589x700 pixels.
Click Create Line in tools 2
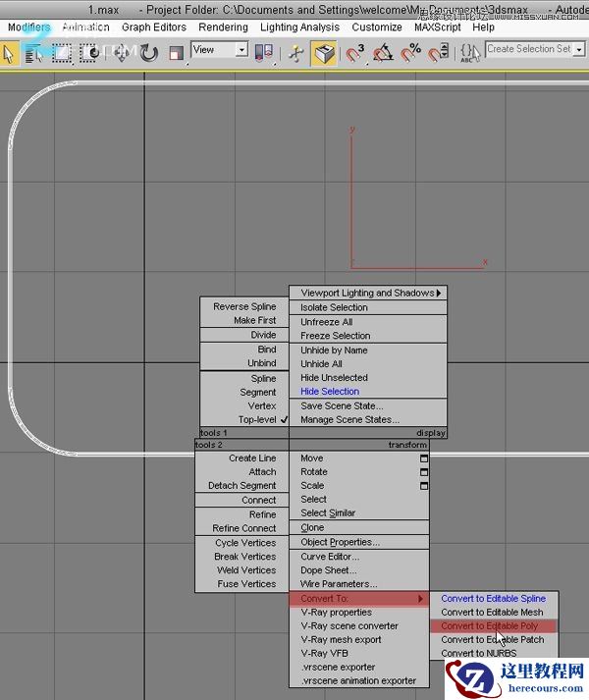pyautogui.click(x=241, y=458)
